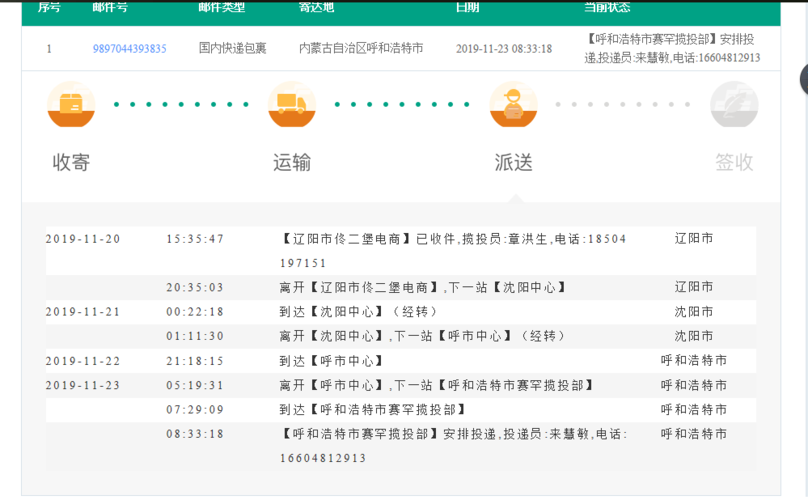Click the 2019-11-23 date in tracking list
Viewport: 808px width, 500px height.
83,386
